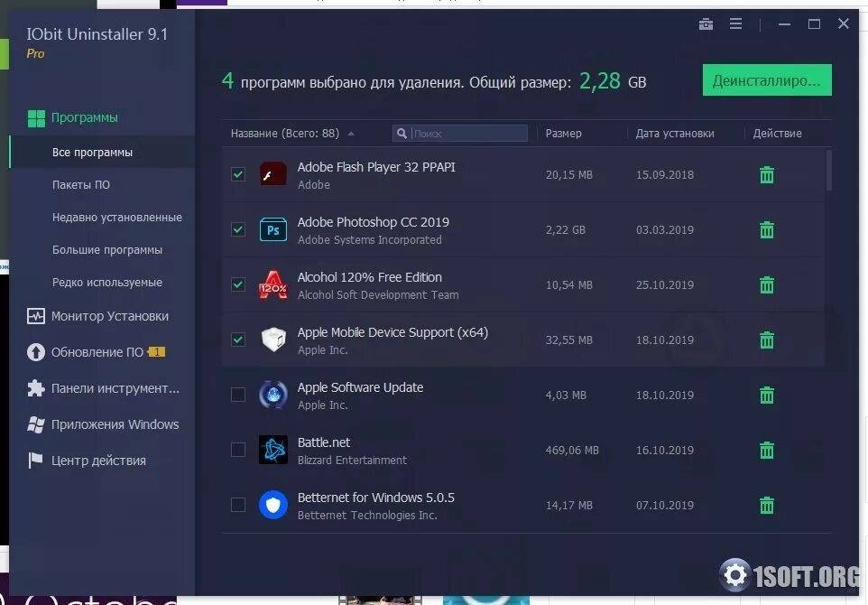Click trash icon for Adobe Photoshop CC 2019
The height and width of the screenshot is (605, 868).
click(x=767, y=229)
